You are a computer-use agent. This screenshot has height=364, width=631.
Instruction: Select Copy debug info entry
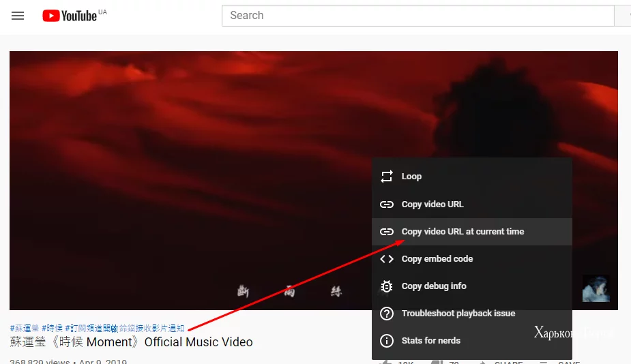471,286
